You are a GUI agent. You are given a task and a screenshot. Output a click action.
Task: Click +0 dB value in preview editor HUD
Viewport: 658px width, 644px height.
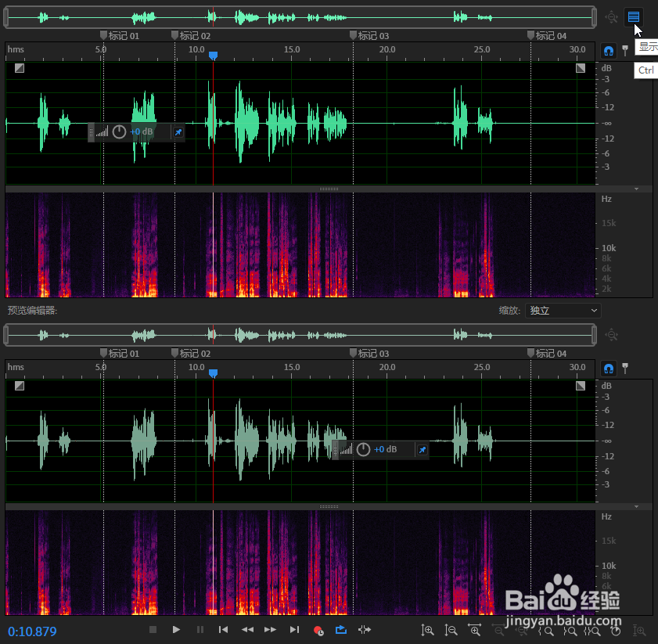[x=386, y=450]
